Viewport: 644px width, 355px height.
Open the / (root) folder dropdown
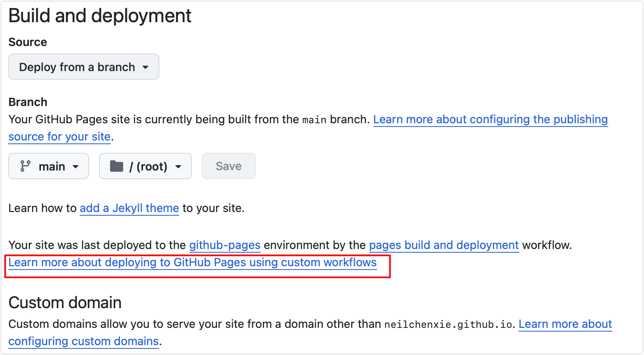point(145,166)
